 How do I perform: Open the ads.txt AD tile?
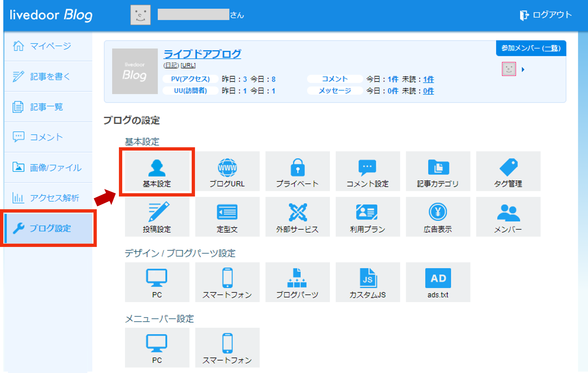(438, 282)
